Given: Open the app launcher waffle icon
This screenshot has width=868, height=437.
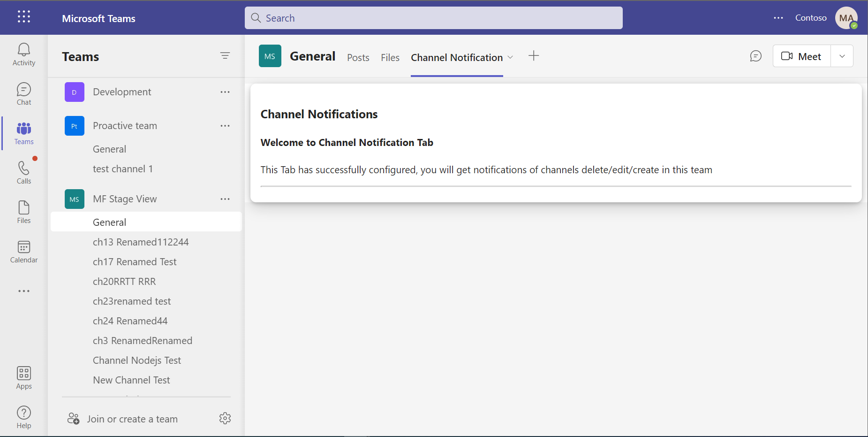Looking at the screenshot, I should point(24,17).
